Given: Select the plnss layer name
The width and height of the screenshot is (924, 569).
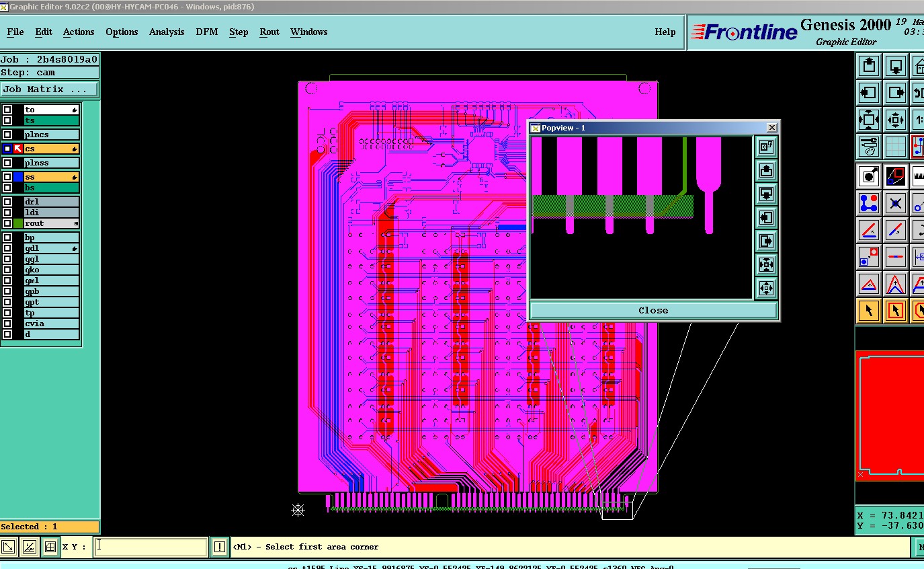Looking at the screenshot, I should (52, 163).
